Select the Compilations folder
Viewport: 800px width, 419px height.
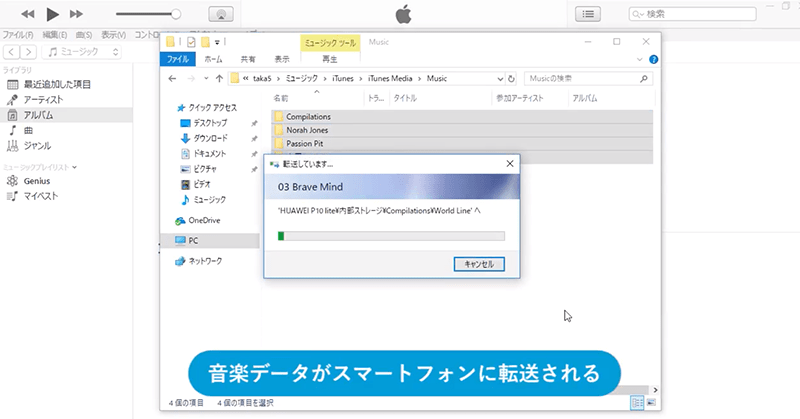[462, 116]
